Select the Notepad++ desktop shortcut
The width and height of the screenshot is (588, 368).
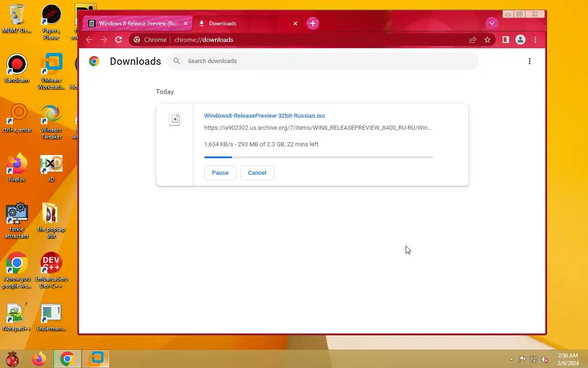click(x=17, y=317)
